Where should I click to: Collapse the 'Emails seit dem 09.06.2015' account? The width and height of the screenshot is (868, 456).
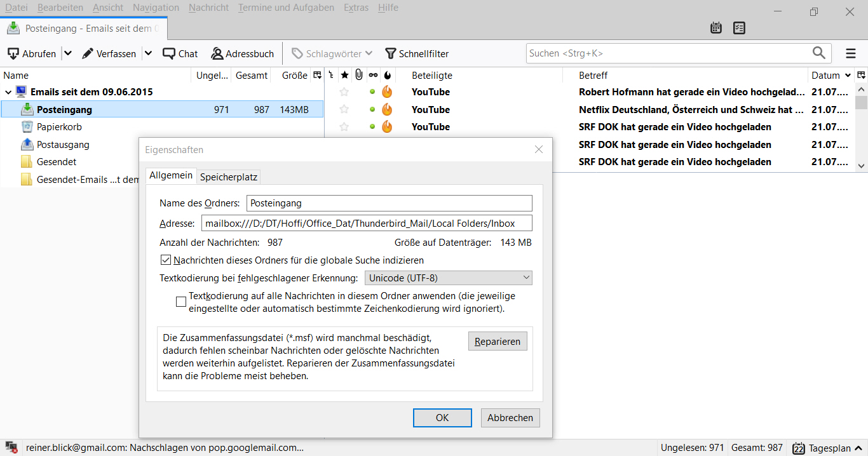(8, 92)
